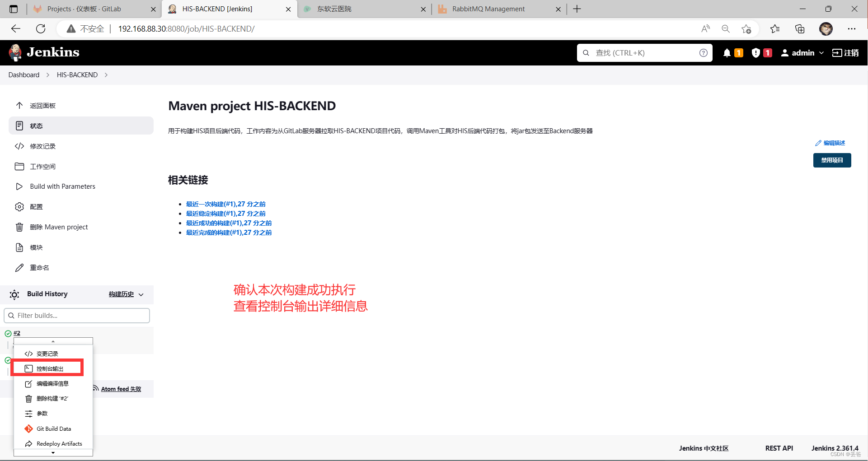Go to Dashboard breadcrumb

[23, 75]
